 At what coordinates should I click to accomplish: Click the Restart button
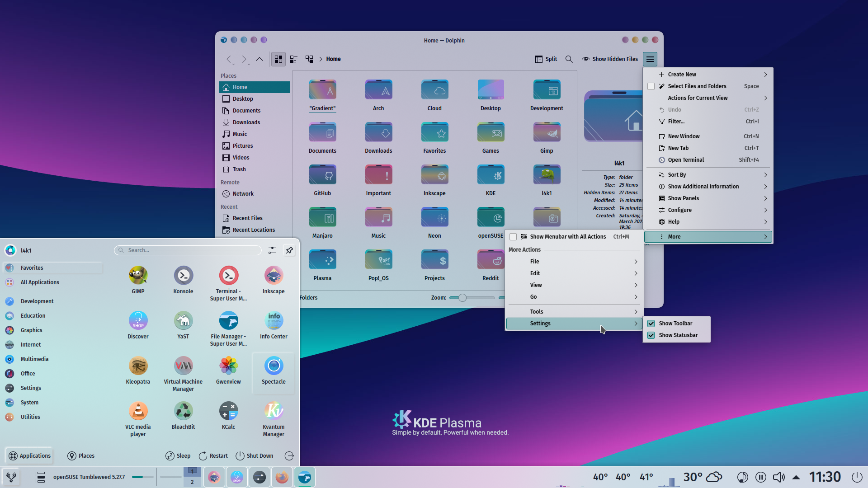coord(213,456)
